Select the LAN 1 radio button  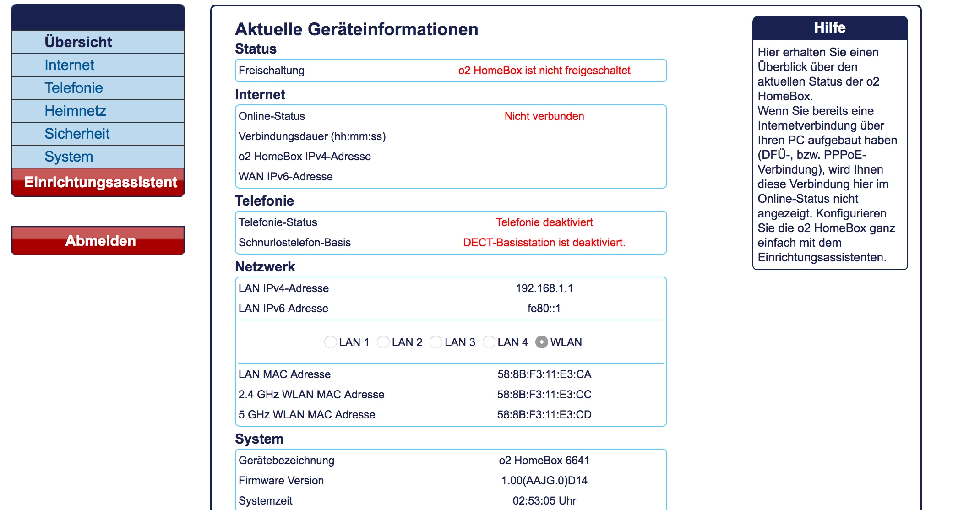click(330, 342)
